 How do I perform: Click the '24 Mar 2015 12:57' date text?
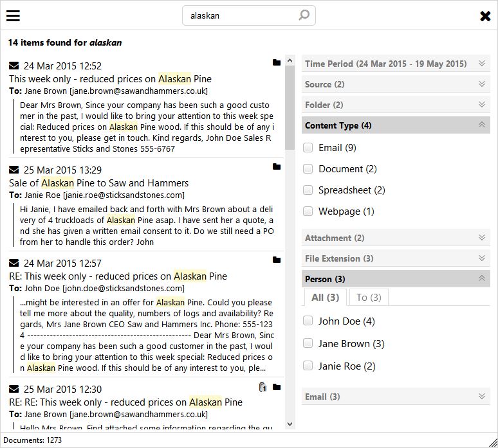[x=62, y=264]
